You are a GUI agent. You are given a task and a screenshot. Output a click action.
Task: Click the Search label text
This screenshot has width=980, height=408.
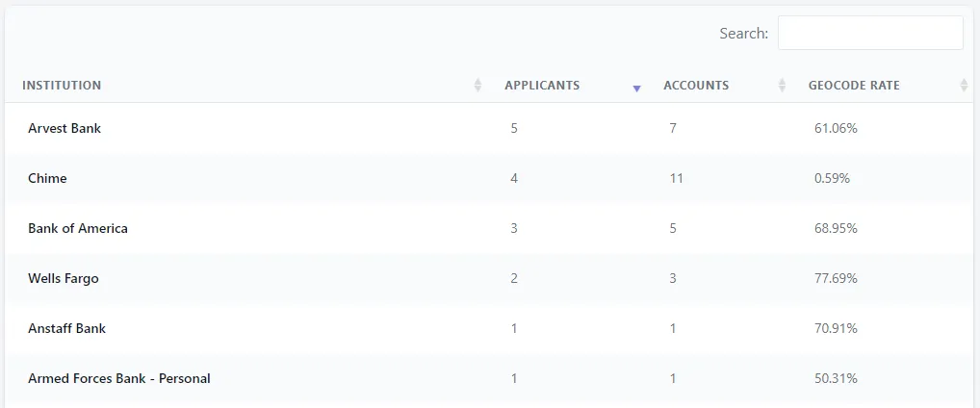point(743,34)
